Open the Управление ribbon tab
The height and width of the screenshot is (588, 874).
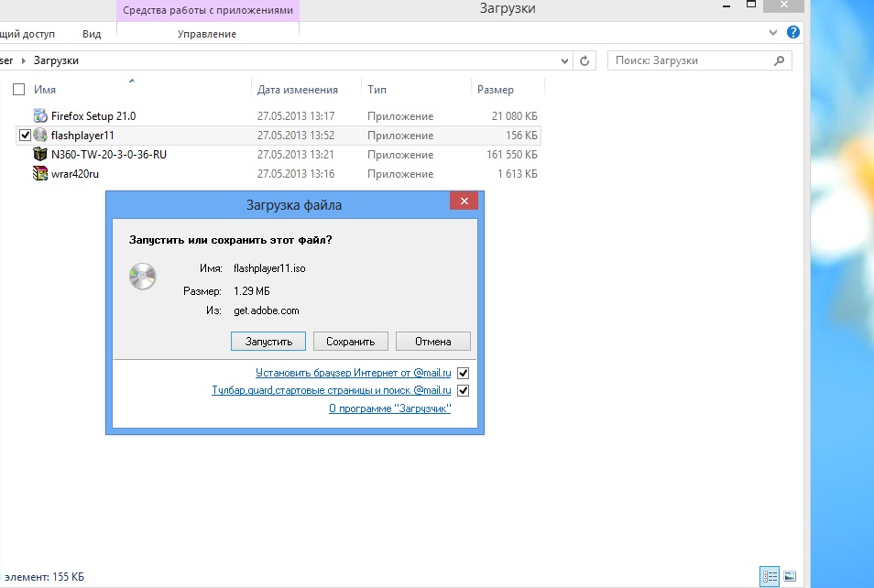click(x=207, y=34)
